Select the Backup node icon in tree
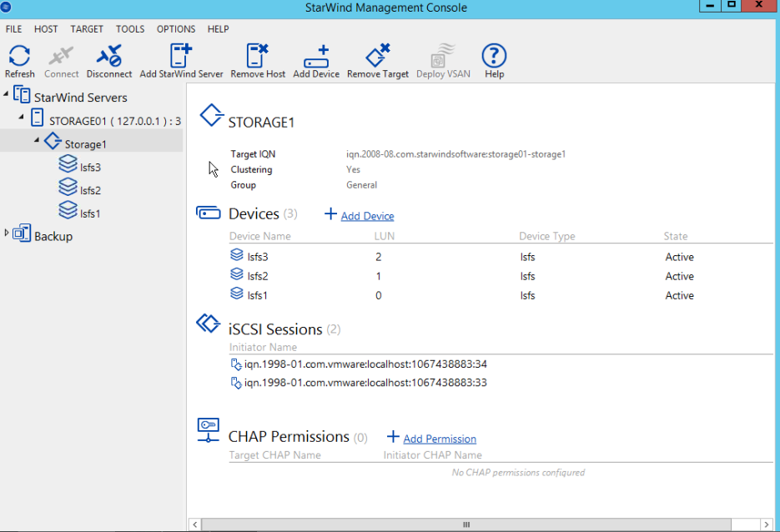 pyautogui.click(x=22, y=233)
